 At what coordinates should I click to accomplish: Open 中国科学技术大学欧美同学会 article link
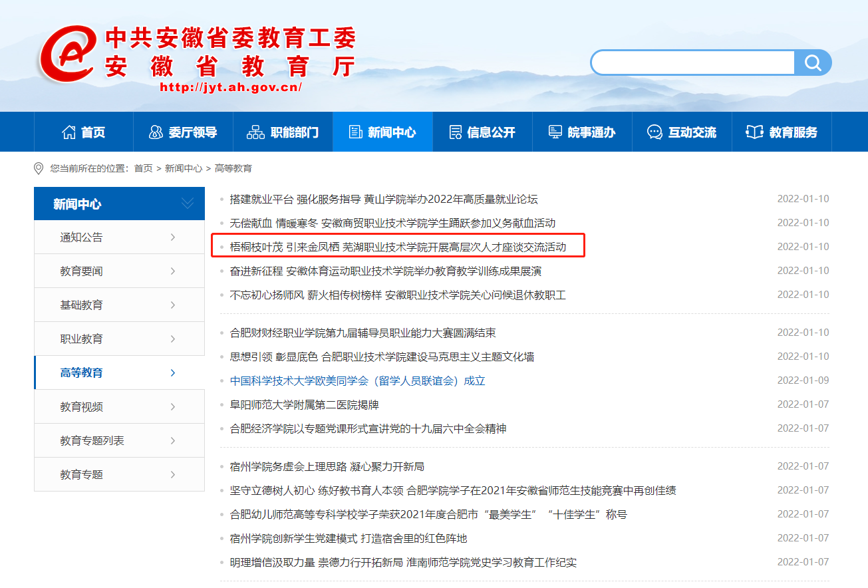pyautogui.click(x=357, y=381)
